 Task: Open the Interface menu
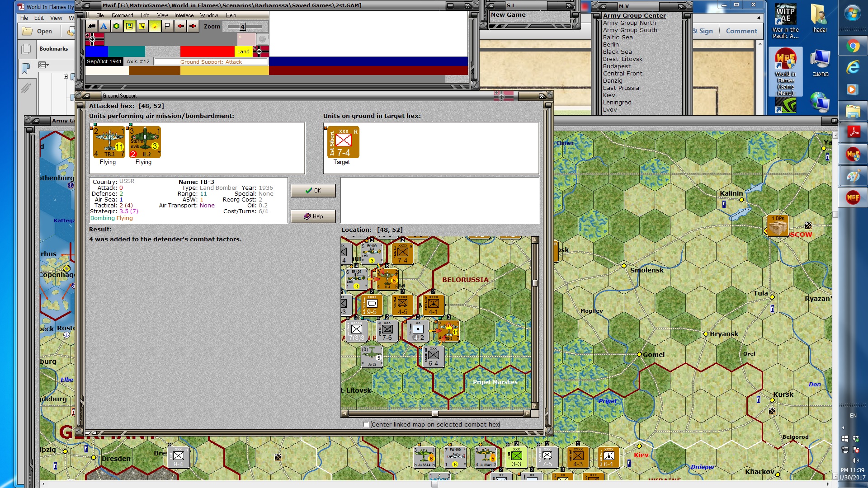coord(184,15)
